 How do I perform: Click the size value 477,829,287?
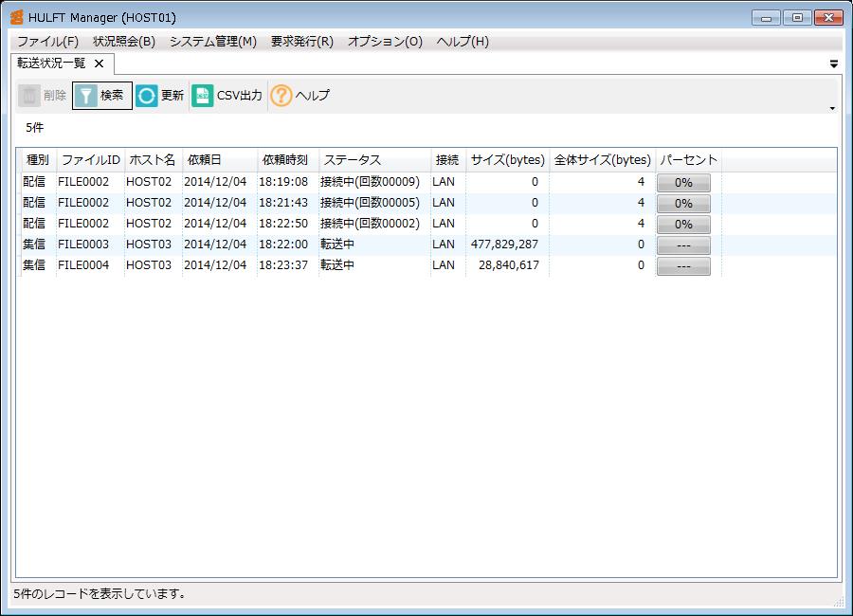(x=504, y=245)
